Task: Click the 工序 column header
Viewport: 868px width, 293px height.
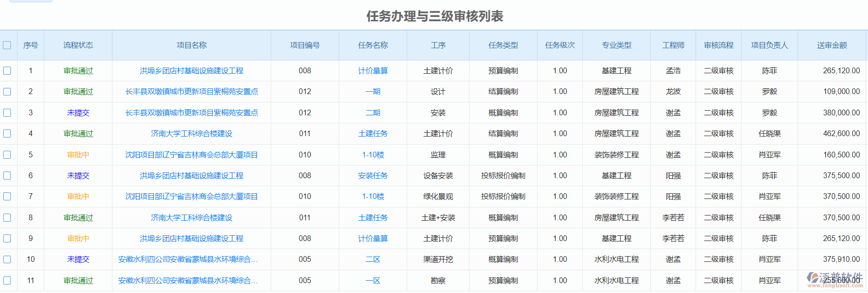Action: pos(438,45)
